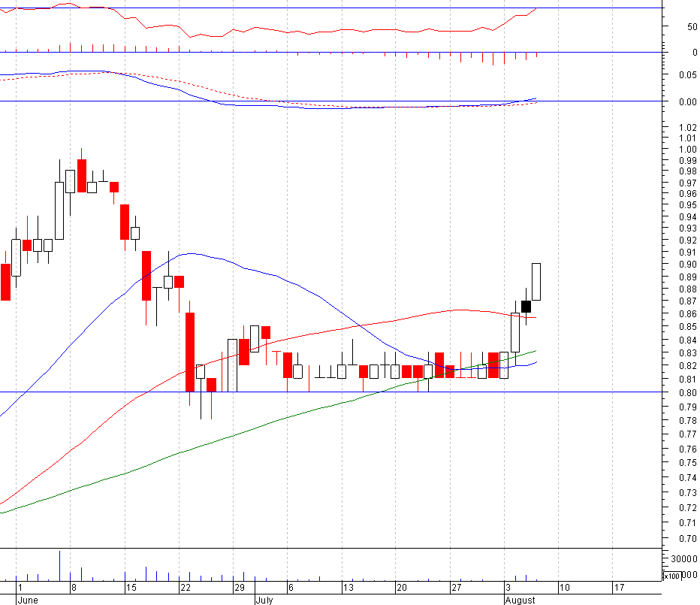Click date label 6 on time axis
Viewport: 700px width, 605px height.
(x=291, y=587)
